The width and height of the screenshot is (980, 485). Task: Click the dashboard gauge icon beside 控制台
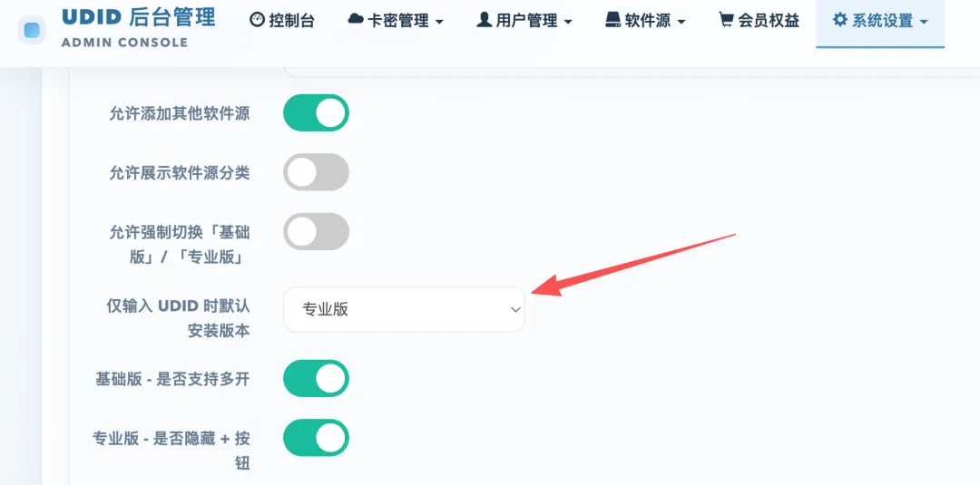pos(257,20)
